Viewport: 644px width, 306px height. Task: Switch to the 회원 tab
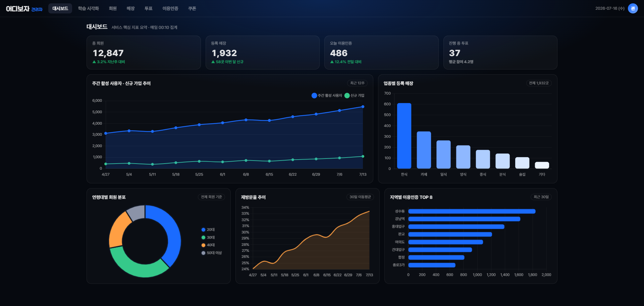coord(113,8)
